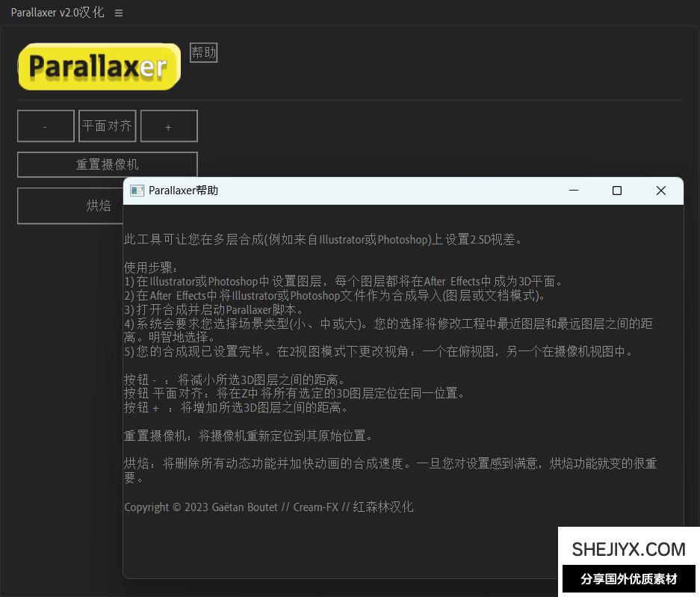Screen dimensions: 700x597
Task: Click the 2.5D视差 introduction sentence
Action: pos(323,240)
